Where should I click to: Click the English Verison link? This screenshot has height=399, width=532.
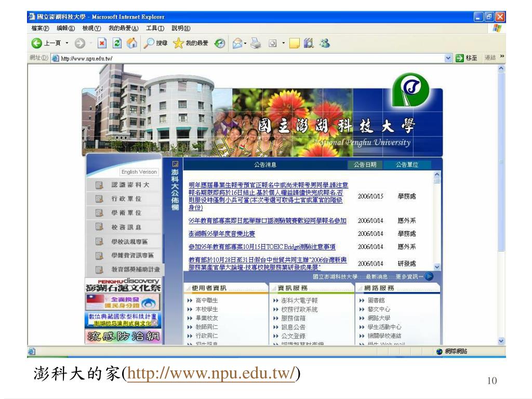point(139,172)
